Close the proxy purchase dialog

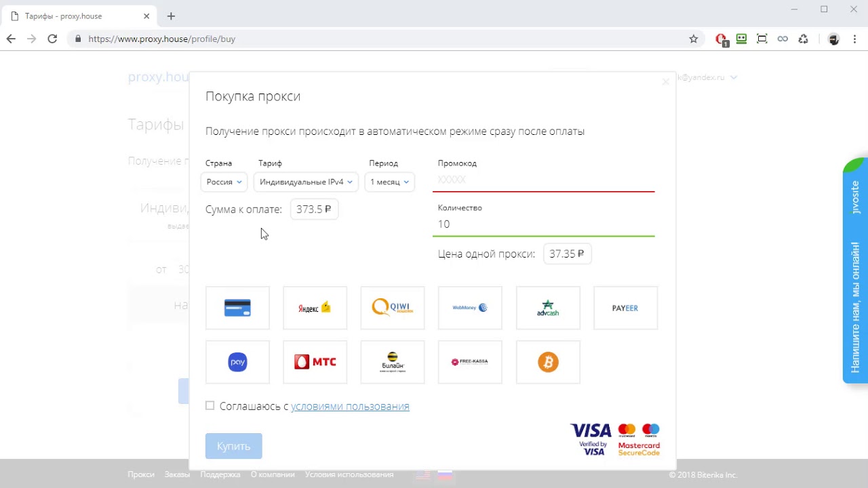(665, 82)
